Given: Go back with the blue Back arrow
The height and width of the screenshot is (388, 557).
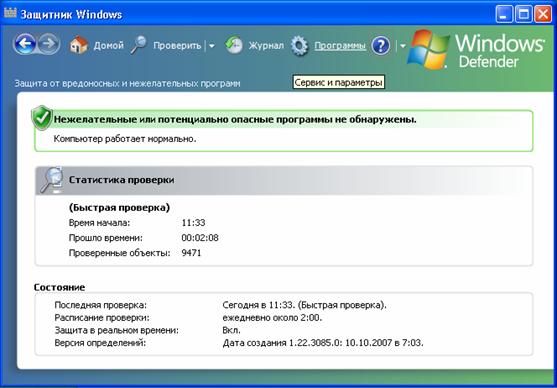Looking at the screenshot, I should (25, 44).
